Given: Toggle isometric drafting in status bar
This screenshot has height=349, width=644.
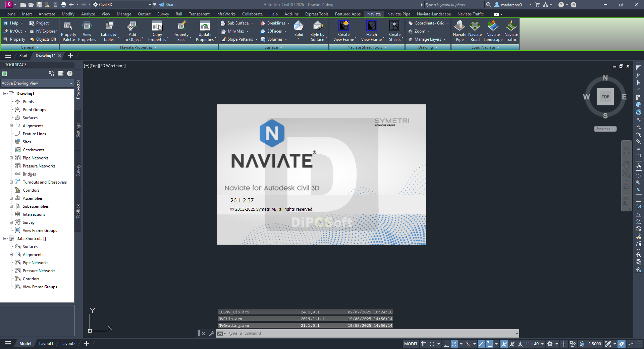Looking at the screenshot, I should pos(468,344).
